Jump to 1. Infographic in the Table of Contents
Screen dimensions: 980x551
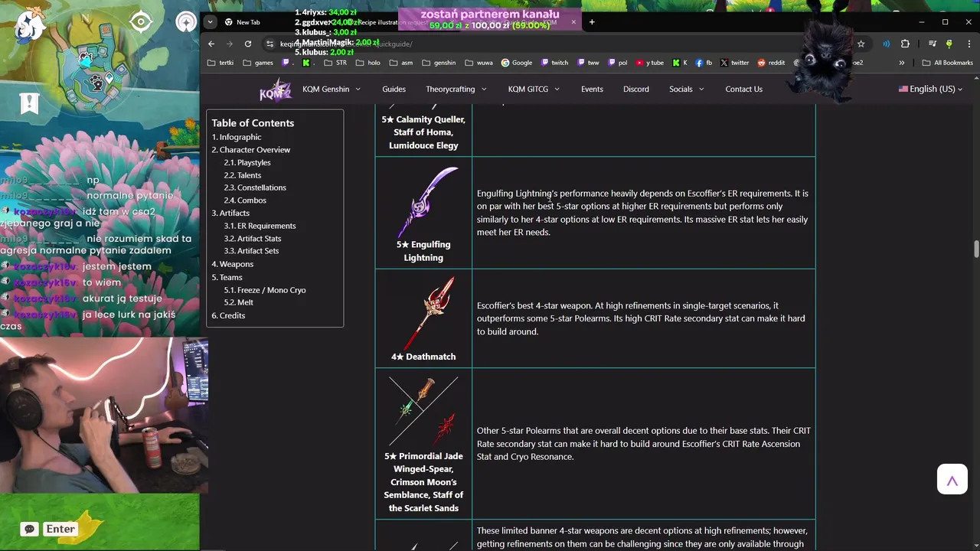237,137
